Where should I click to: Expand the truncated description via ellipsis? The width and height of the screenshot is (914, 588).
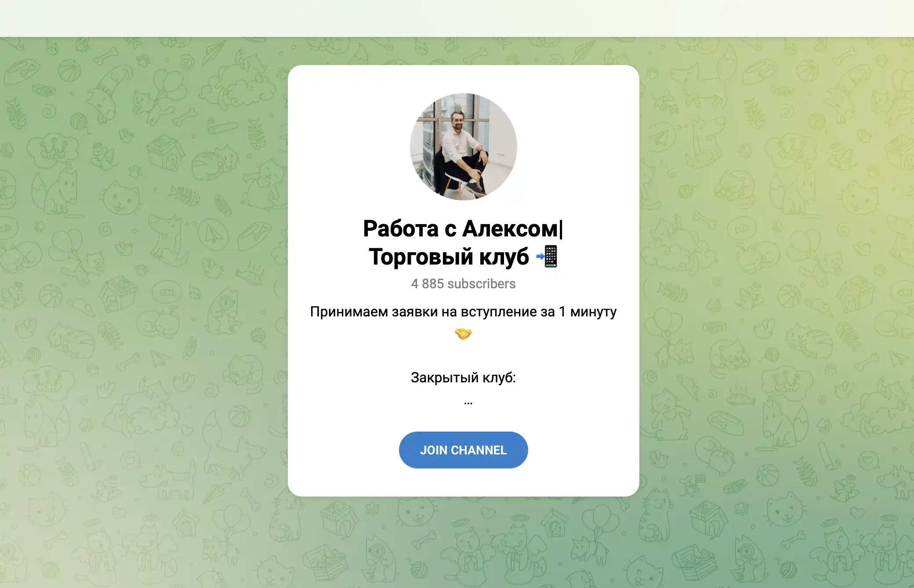[468, 402]
